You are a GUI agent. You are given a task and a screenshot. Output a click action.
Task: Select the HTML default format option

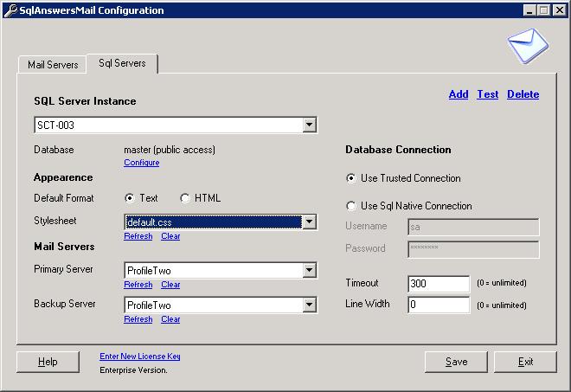185,198
